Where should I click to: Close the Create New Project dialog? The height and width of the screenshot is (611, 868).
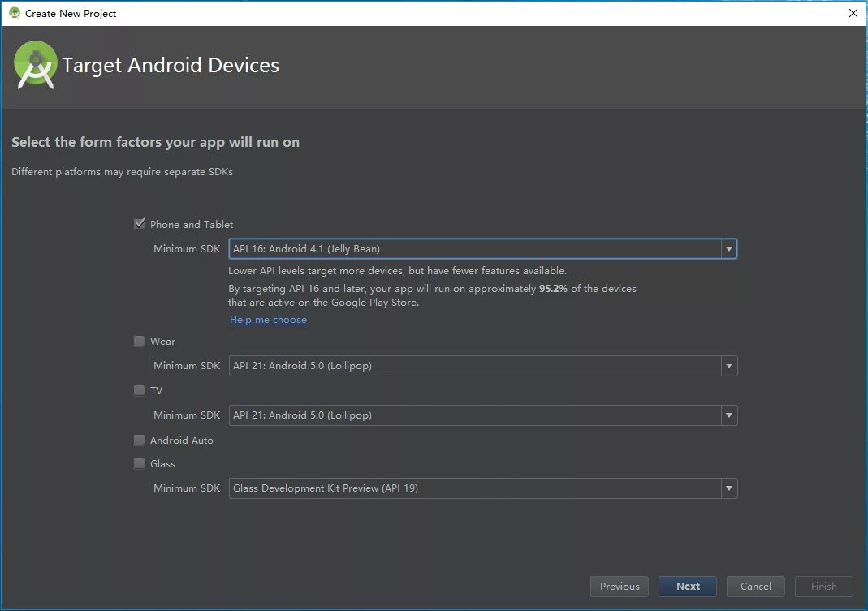pyautogui.click(x=853, y=13)
